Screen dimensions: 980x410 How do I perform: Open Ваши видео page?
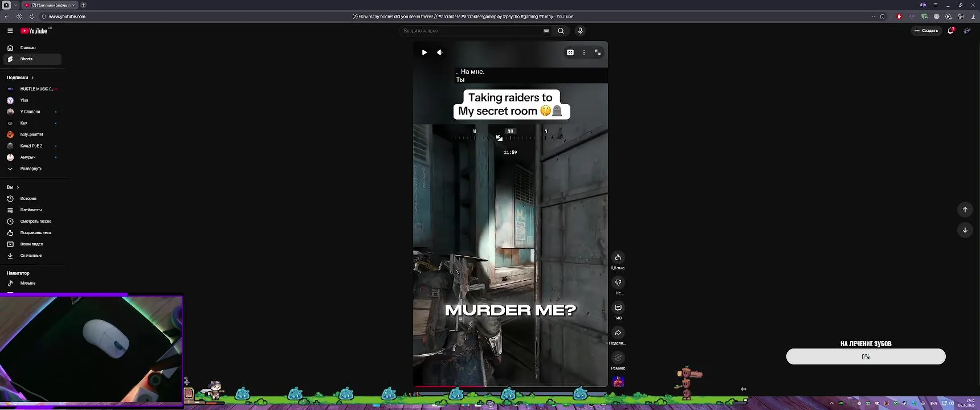coord(32,244)
